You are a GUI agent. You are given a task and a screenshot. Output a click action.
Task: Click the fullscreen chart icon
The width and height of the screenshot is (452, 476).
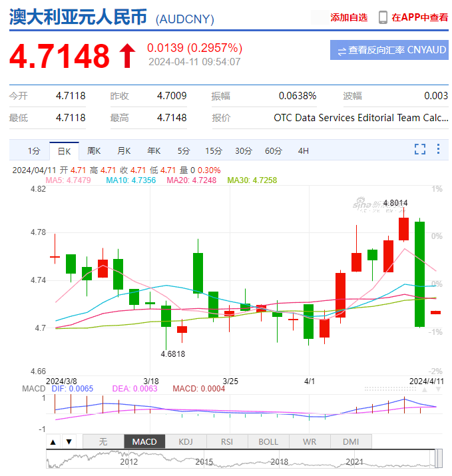(x=420, y=149)
